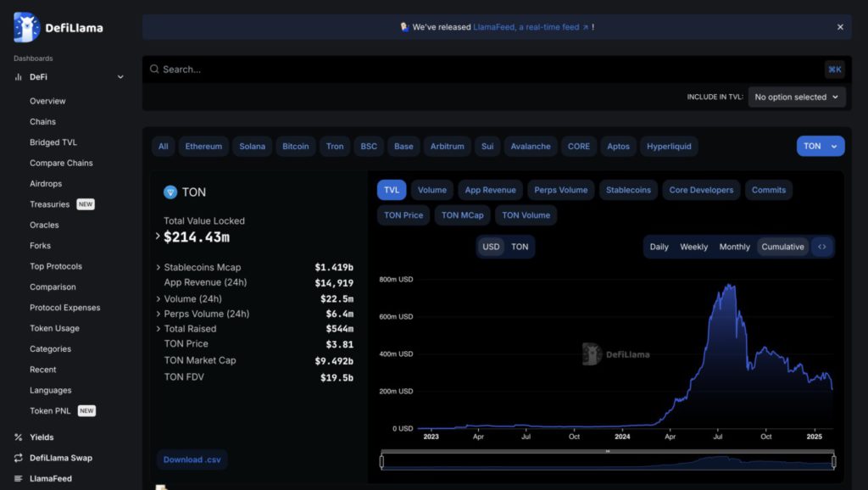Expand the Perps Volume (24h) row
The image size is (868, 490).
pos(159,314)
